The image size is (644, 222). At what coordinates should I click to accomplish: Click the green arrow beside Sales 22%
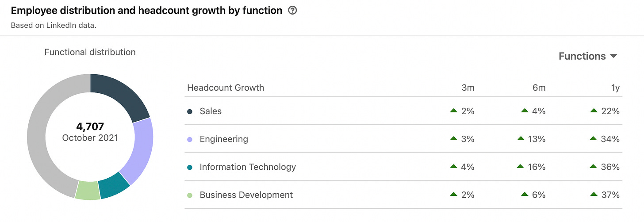(x=594, y=111)
